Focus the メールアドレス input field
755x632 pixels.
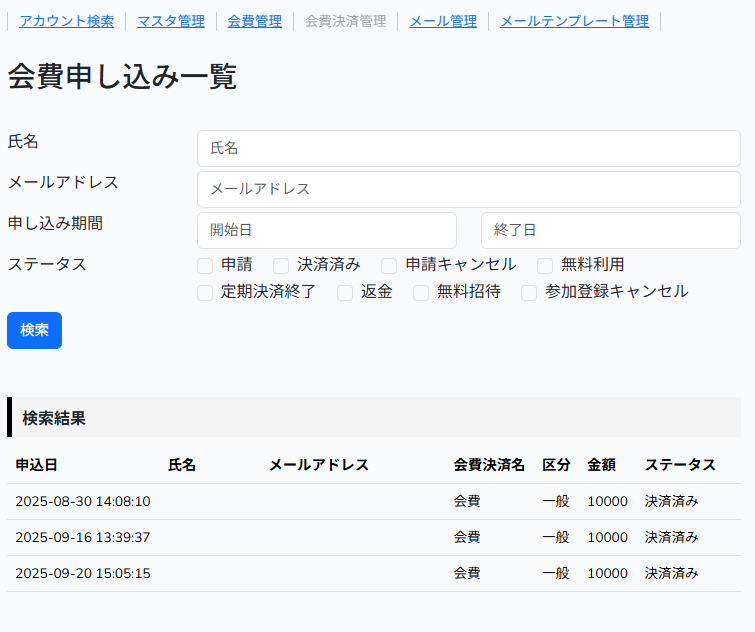tap(468, 189)
